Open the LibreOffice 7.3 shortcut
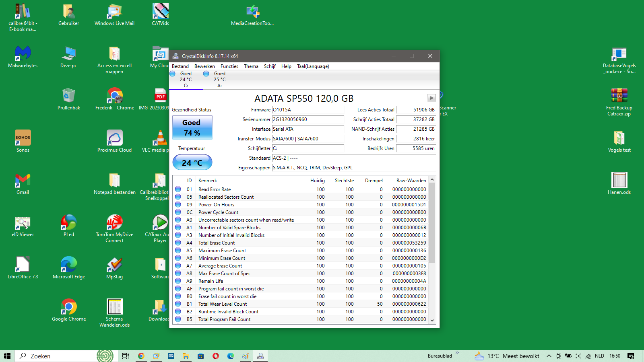 [x=23, y=268]
